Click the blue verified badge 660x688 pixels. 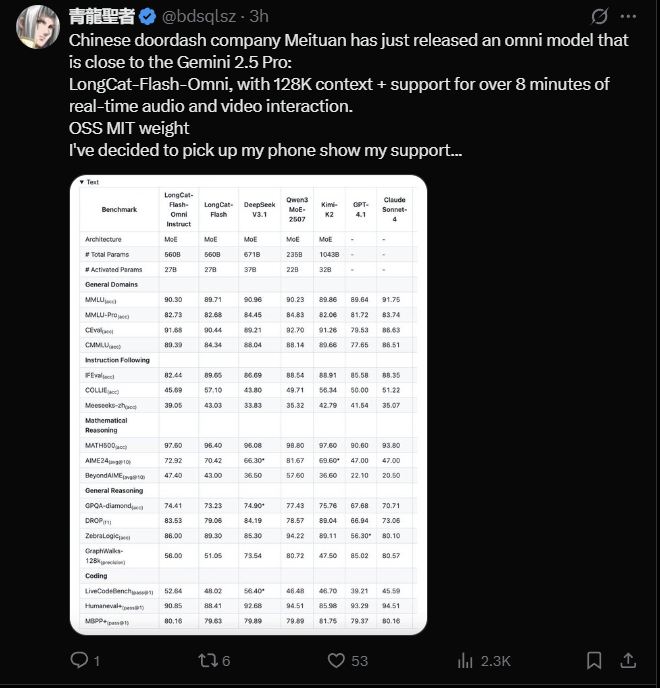148,17
